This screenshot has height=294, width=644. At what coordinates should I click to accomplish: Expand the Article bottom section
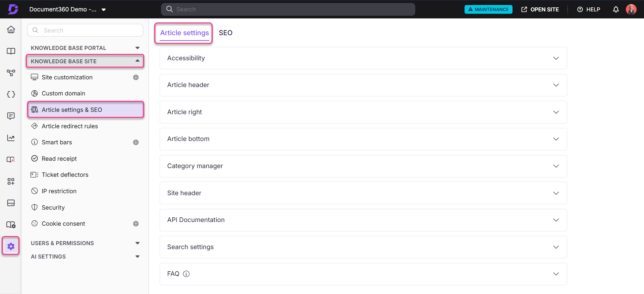pos(363,139)
